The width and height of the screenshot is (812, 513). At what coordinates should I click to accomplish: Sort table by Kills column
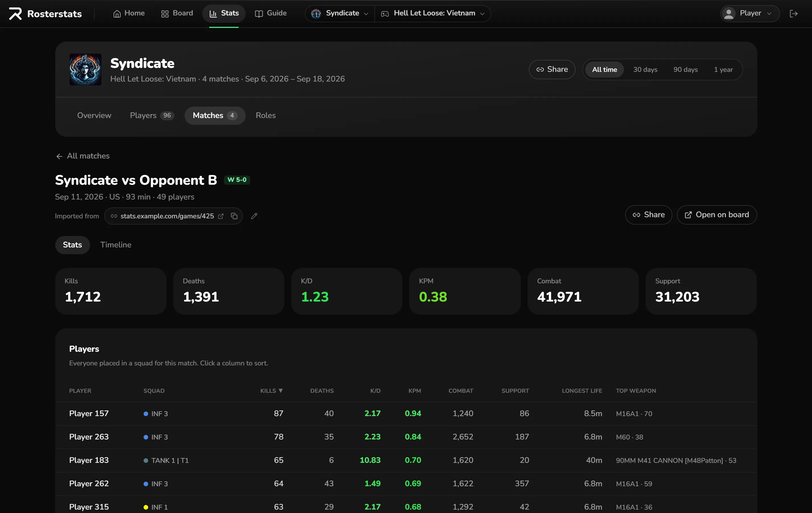pyautogui.click(x=272, y=390)
